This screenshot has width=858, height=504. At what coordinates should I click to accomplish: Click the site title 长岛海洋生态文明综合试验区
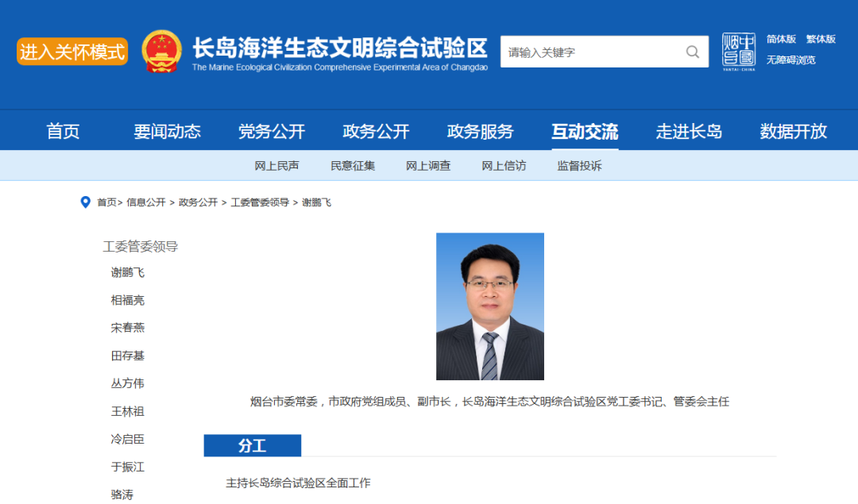[340, 48]
